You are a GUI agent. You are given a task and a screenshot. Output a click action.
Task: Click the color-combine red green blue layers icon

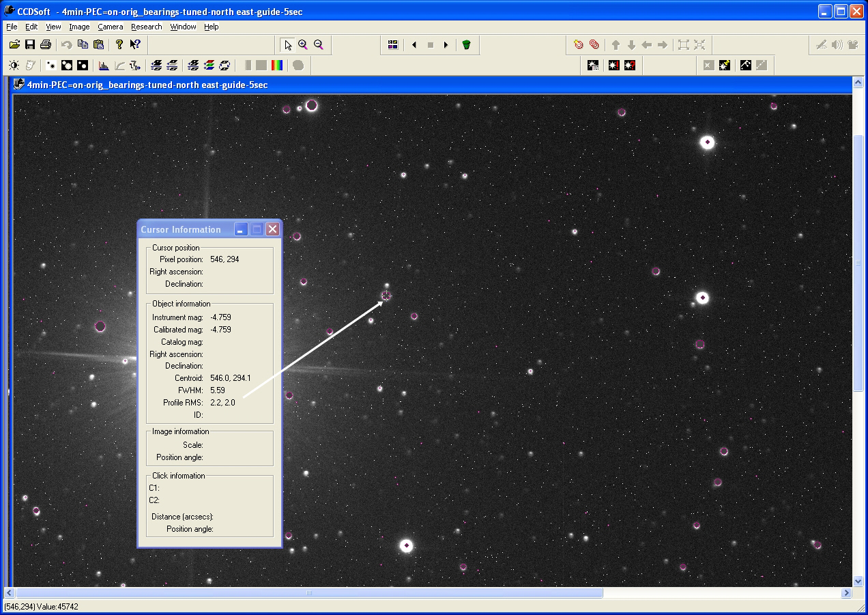[x=209, y=66]
